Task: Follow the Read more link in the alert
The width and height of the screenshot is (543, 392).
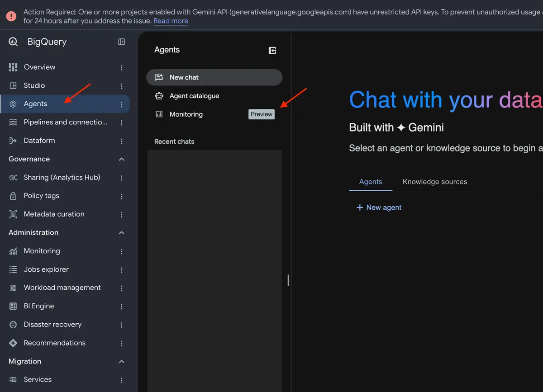Action: coord(171,21)
